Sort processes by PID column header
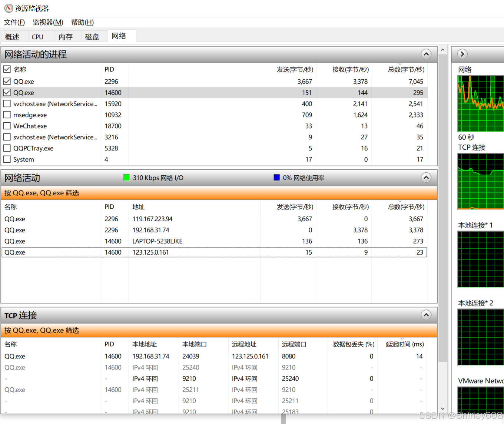 [109, 69]
